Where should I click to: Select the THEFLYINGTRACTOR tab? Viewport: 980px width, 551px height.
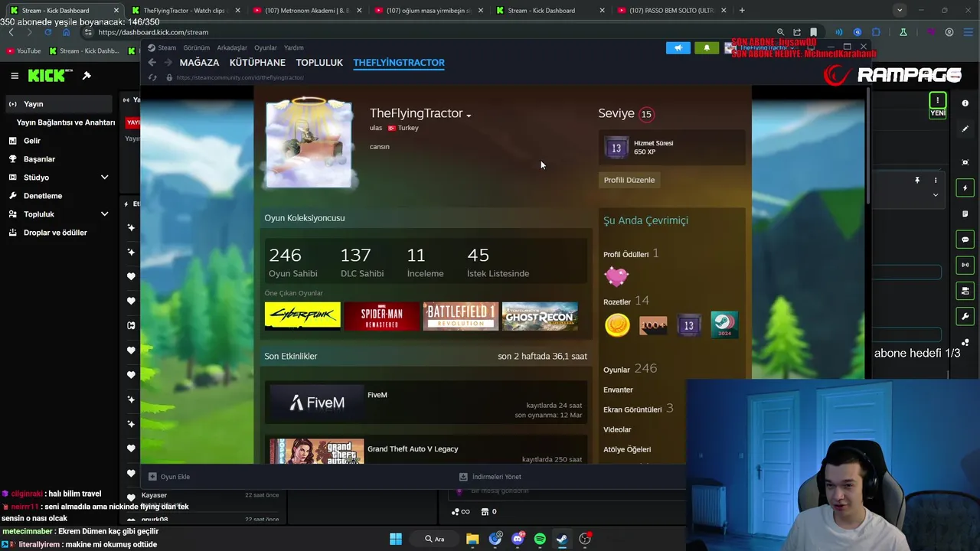point(399,63)
